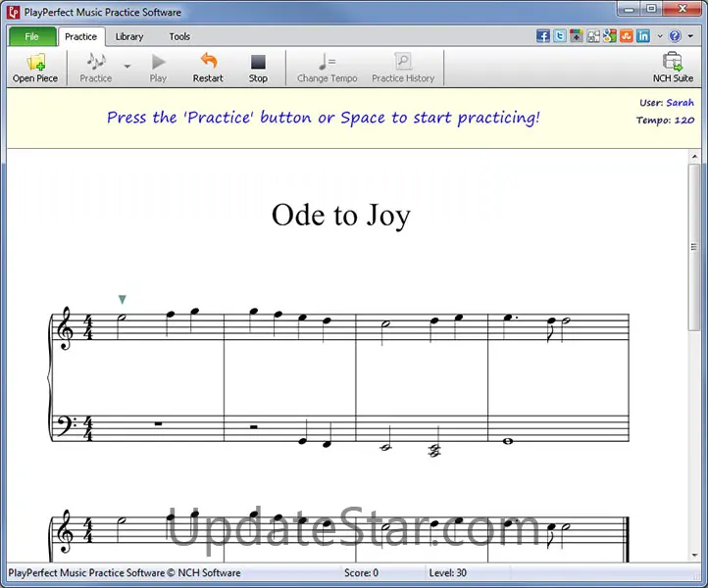
Task: Click the 'Press the Practice button' instruction text
Action: point(324,118)
